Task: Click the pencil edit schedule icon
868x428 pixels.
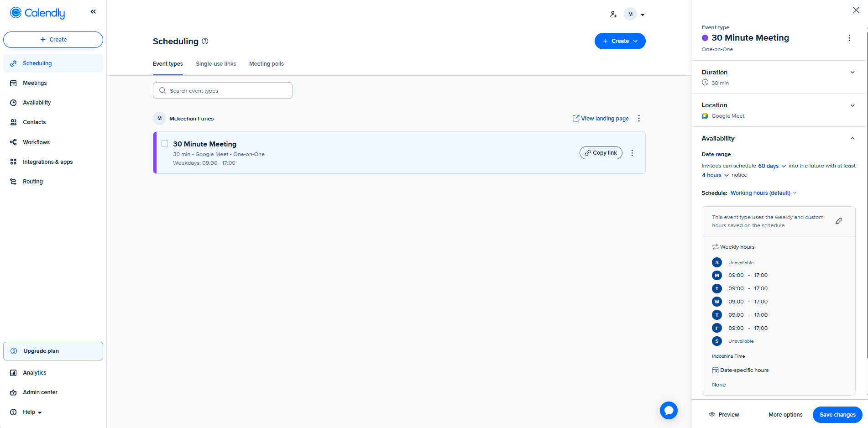Action: [839, 221]
